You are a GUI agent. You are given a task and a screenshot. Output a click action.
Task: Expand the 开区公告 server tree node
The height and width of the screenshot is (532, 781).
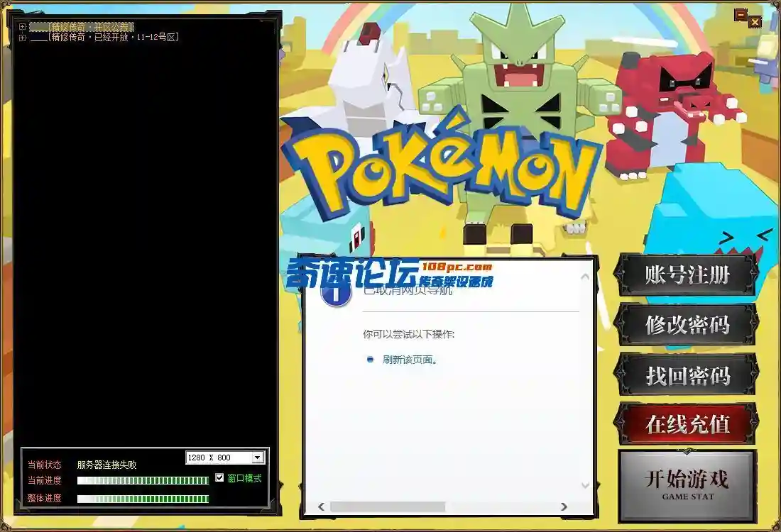[23, 27]
